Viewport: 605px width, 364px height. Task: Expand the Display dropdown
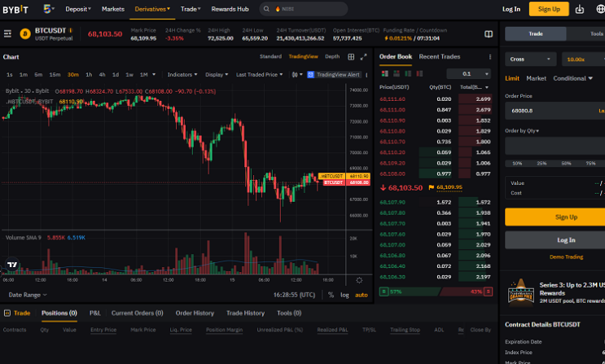[x=217, y=74]
